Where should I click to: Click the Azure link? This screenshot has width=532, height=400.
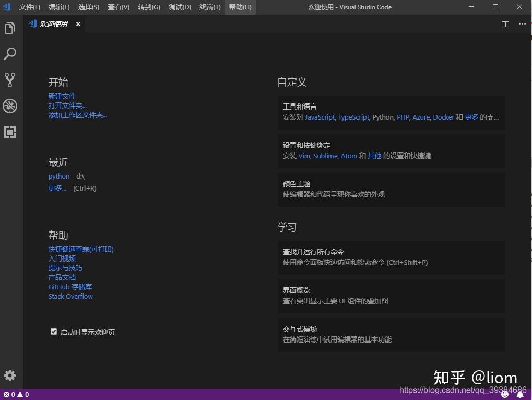tap(421, 117)
